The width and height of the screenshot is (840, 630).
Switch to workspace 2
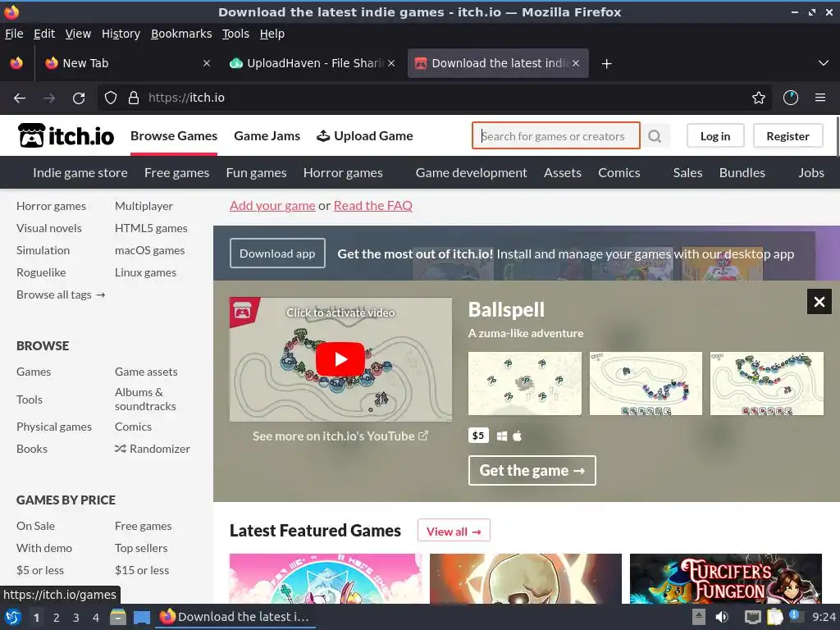57,618
